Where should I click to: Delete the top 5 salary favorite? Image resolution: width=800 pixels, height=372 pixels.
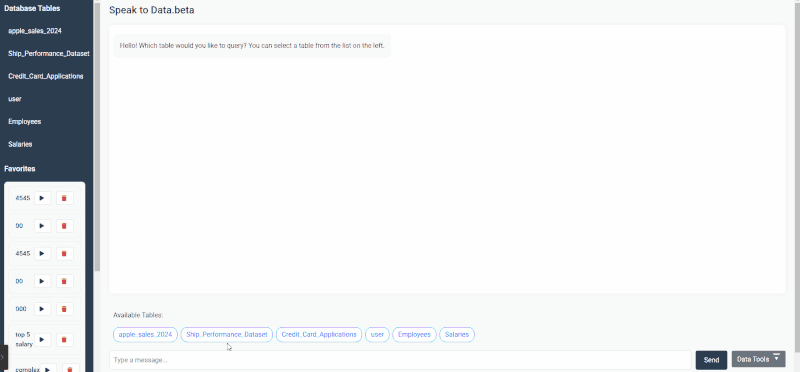pos(64,339)
